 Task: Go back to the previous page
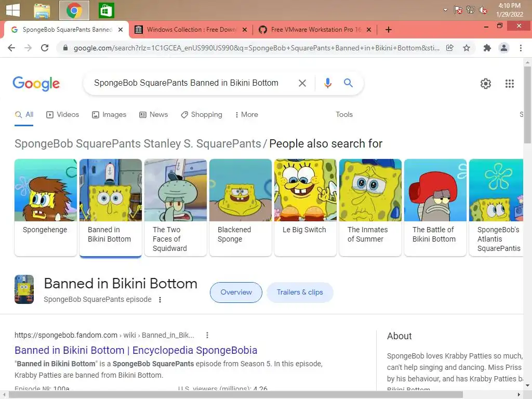(11, 48)
